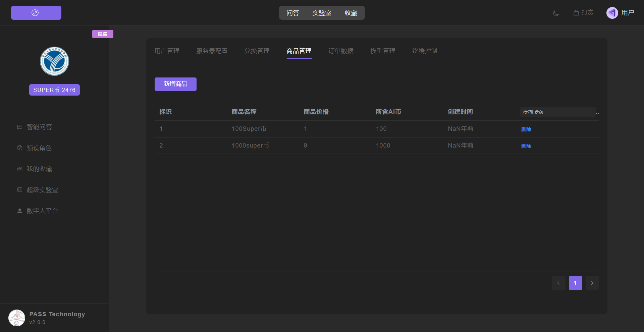Go to the previous page arrow

tap(558, 283)
